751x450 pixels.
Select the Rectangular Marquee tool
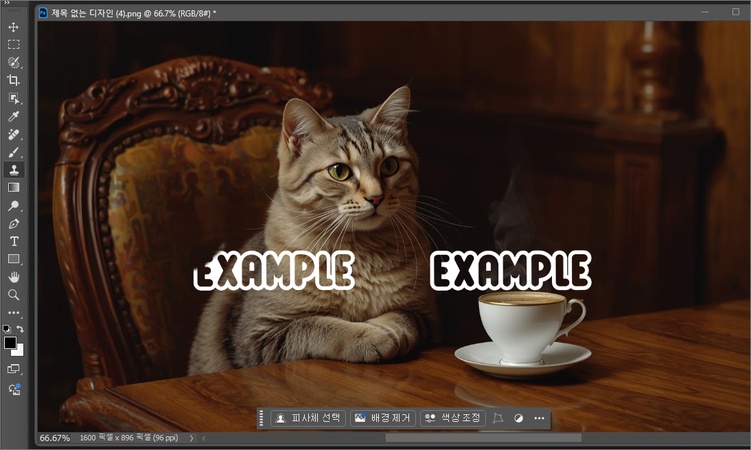(14, 45)
